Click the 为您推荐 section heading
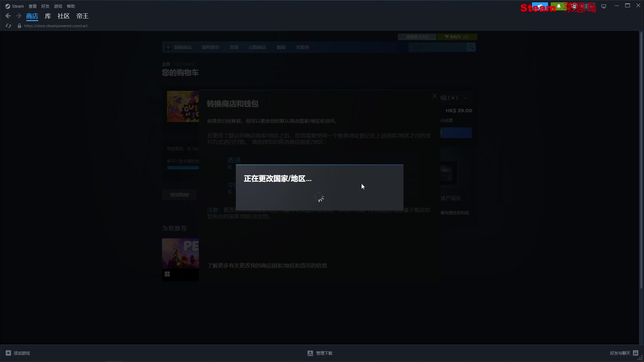Viewport: 644px width, 362px height. (174, 228)
